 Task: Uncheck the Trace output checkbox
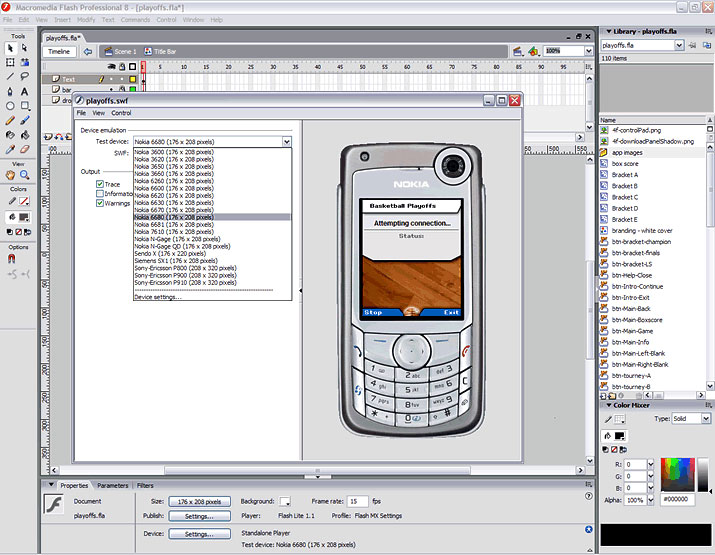pyautogui.click(x=100, y=184)
